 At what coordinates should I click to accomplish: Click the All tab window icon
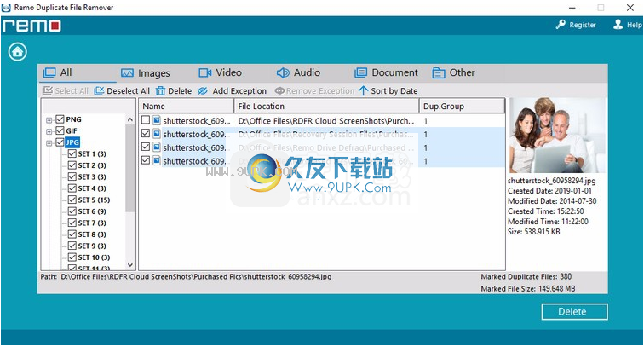point(49,72)
